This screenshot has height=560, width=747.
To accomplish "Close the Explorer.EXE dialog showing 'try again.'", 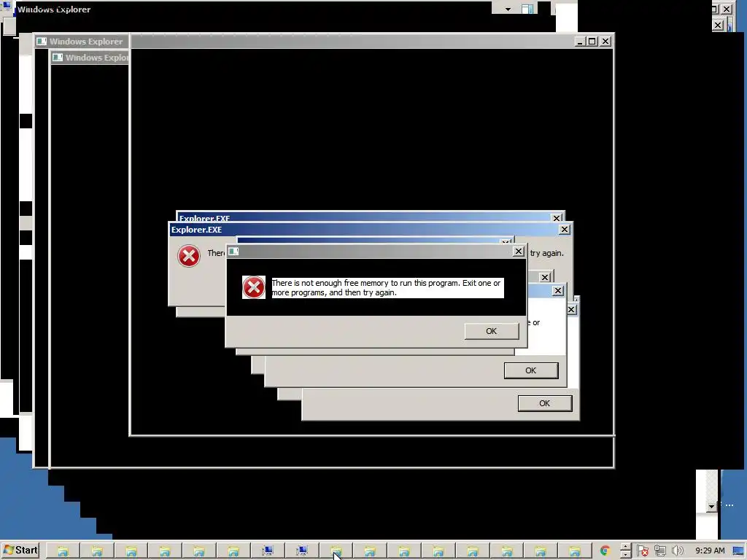I will (x=564, y=230).
